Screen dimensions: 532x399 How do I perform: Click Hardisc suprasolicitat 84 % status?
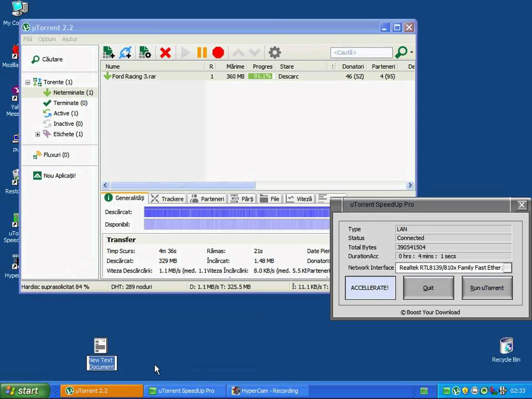click(55, 287)
